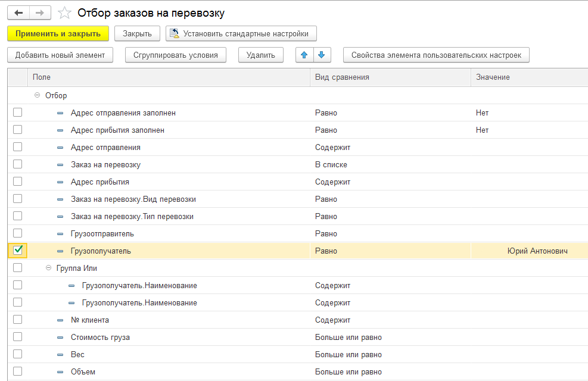
Task: Collapse the Группа Или group
Action: 48,268
